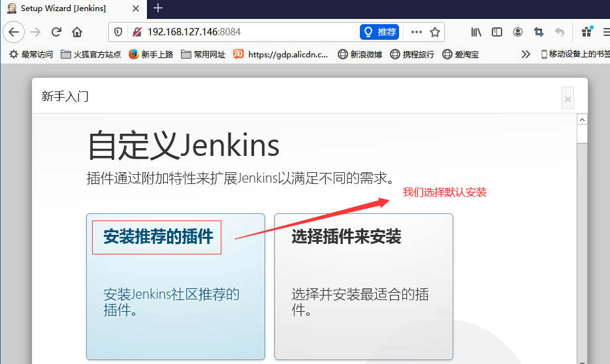Click the 推荐 button in the address bar
The width and height of the screenshot is (610, 364).
[379, 32]
